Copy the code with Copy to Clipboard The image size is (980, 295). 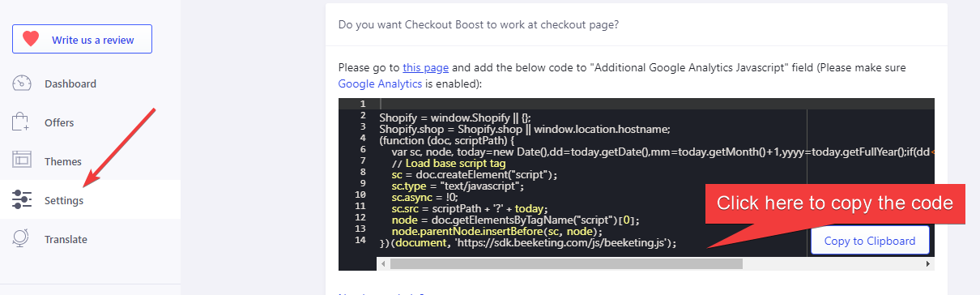(x=870, y=241)
